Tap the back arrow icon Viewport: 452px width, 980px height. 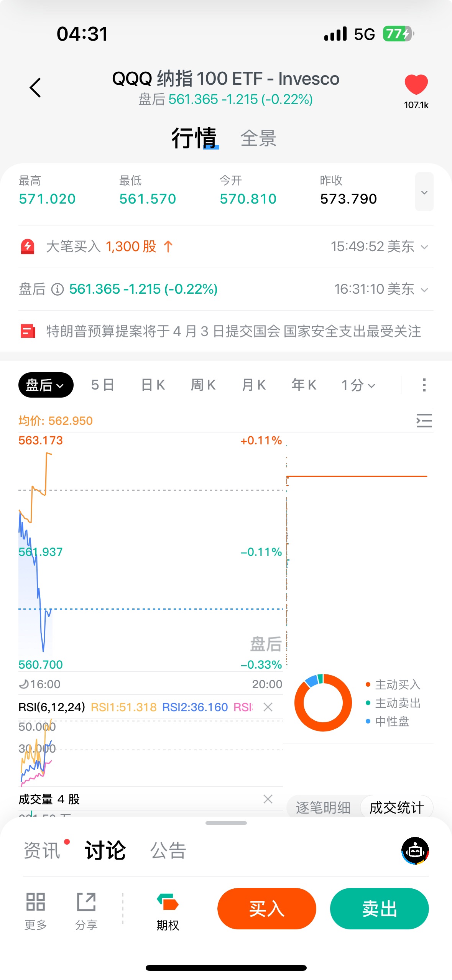tap(35, 88)
